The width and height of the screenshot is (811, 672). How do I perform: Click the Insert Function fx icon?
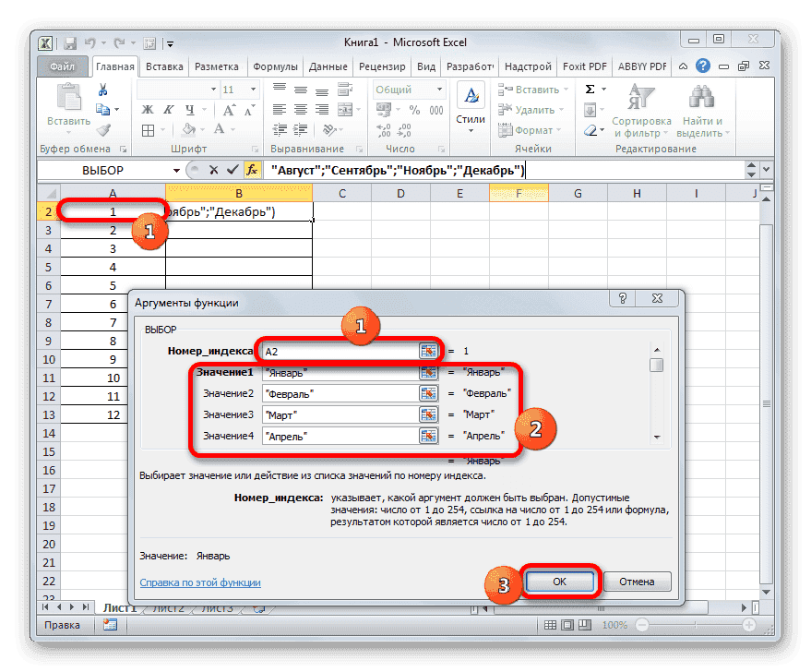click(251, 170)
